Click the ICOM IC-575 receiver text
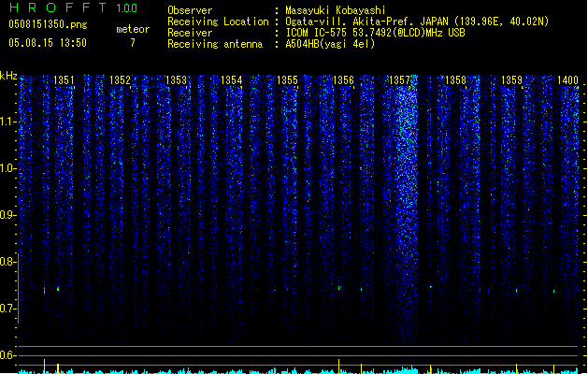 click(375, 33)
